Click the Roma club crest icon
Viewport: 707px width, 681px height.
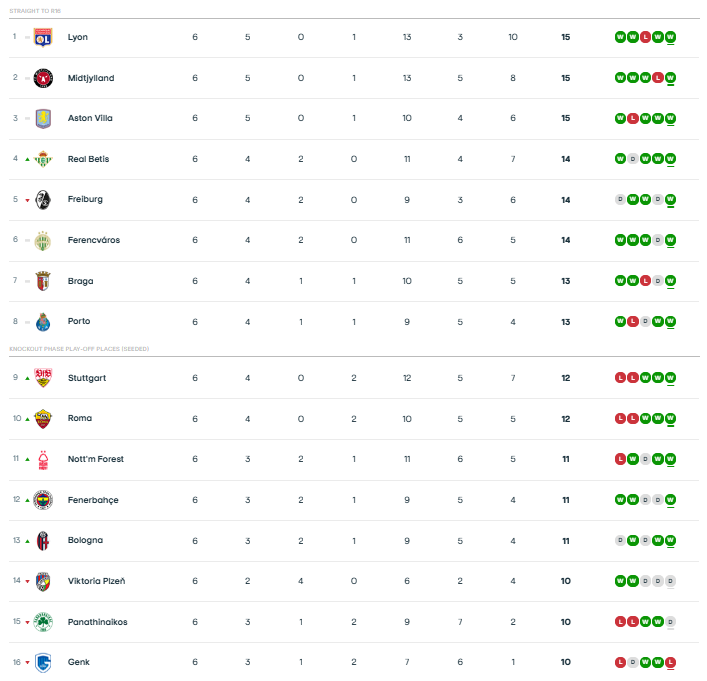[x=42, y=419]
